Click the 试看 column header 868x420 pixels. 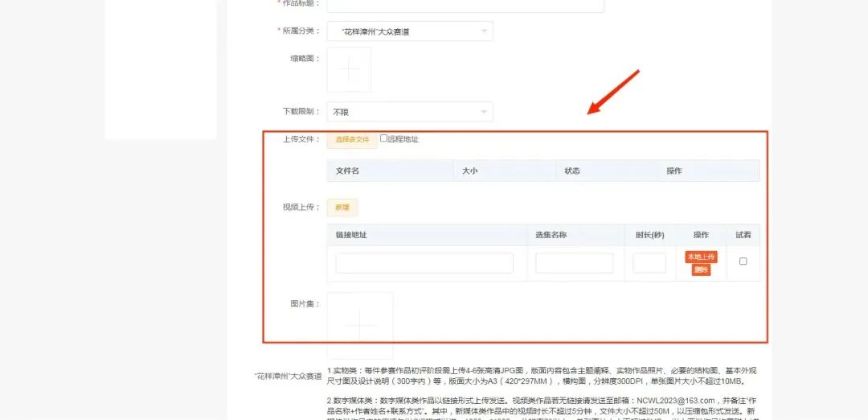(743, 235)
